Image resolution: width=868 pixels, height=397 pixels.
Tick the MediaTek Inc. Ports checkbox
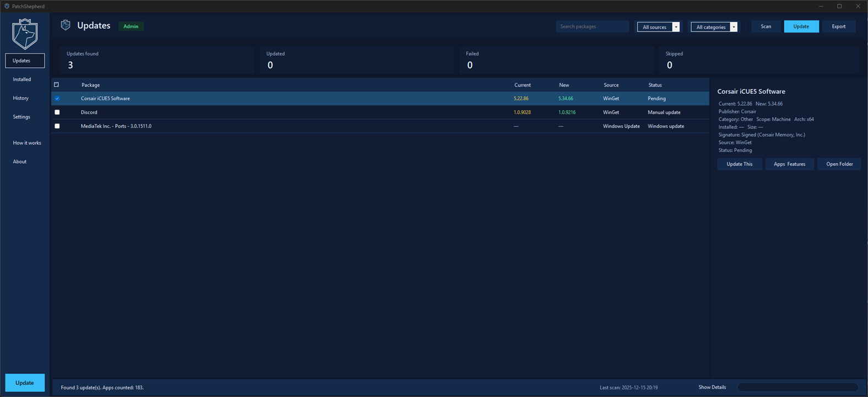(x=57, y=126)
